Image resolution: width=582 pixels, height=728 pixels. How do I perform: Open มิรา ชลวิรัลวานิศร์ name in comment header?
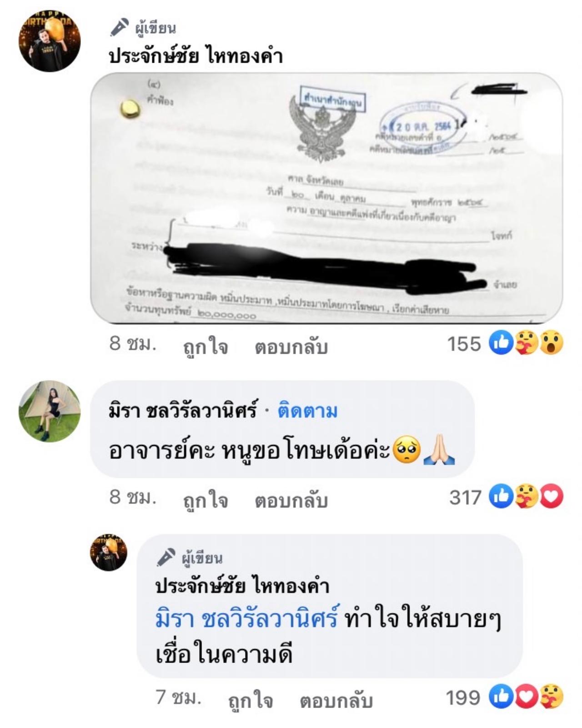tap(183, 411)
